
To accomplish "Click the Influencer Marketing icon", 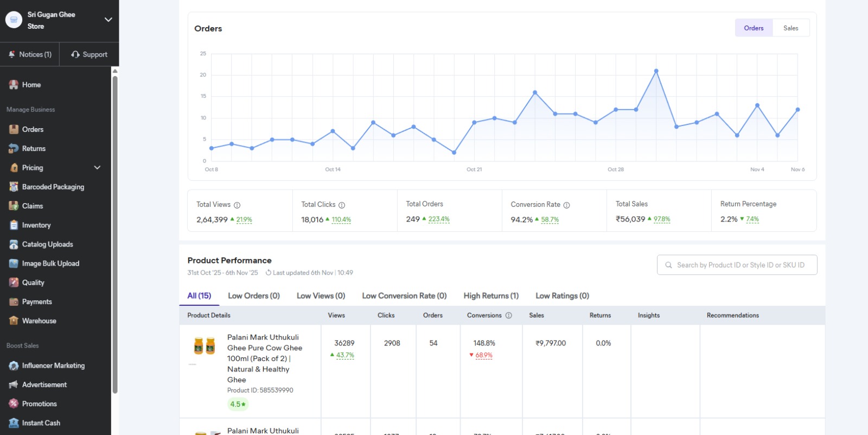I will 14,366.
